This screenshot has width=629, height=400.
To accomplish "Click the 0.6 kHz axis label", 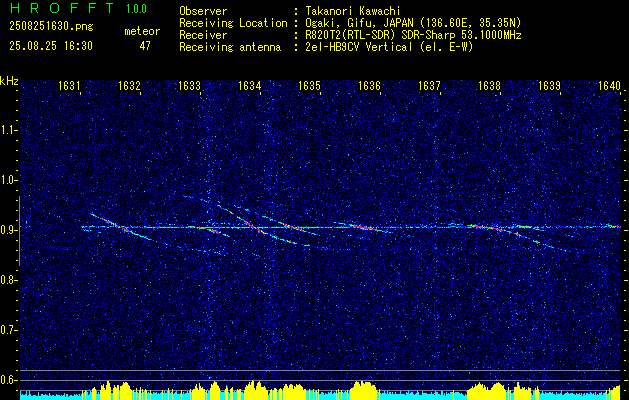I will 7,380.
